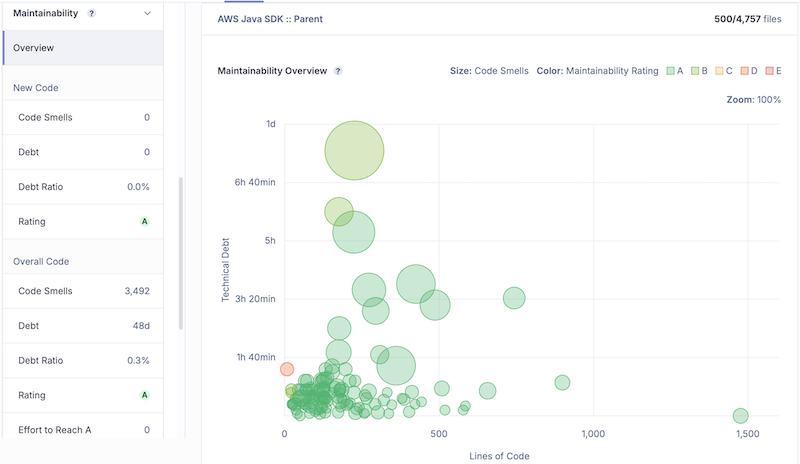The width and height of the screenshot is (800, 464).
Task: Select the bubble at about 750 lines of code
Action: click(x=514, y=297)
